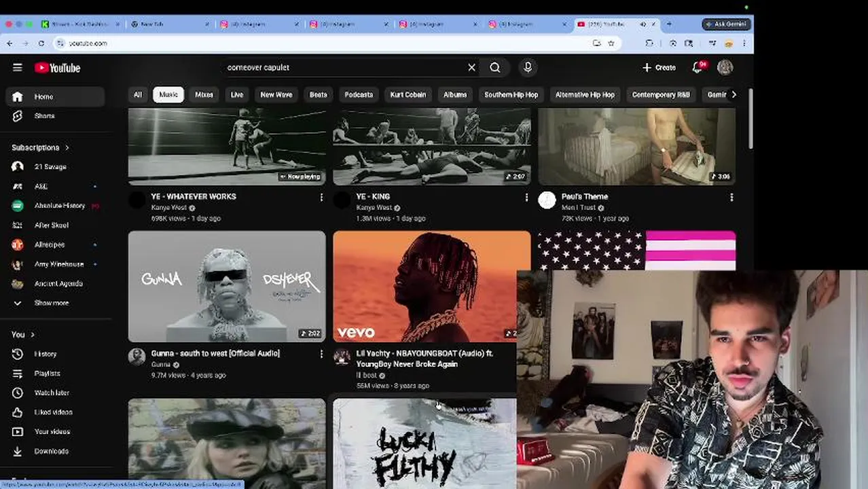Image resolution: width=868 pixels, height=489 pixels.
Task: Open the Gunna channel avatar
Action: [x=137, y=357]
